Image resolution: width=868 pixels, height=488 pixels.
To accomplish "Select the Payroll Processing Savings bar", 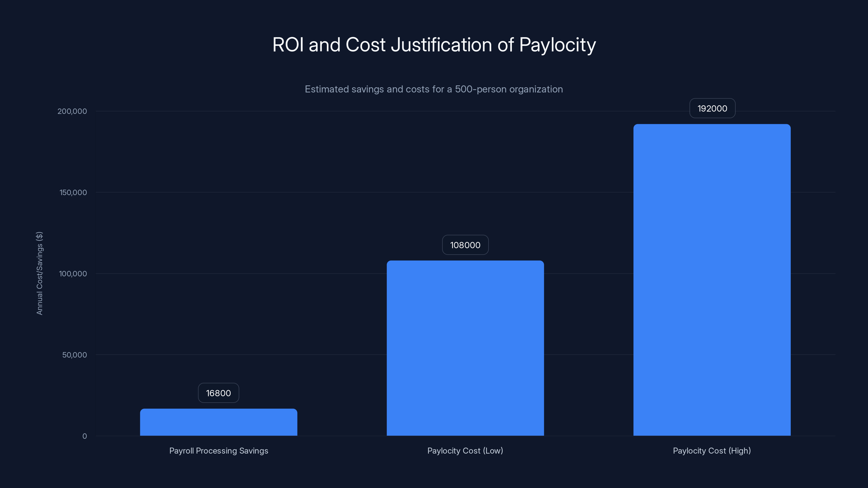I will pos(219,422).
